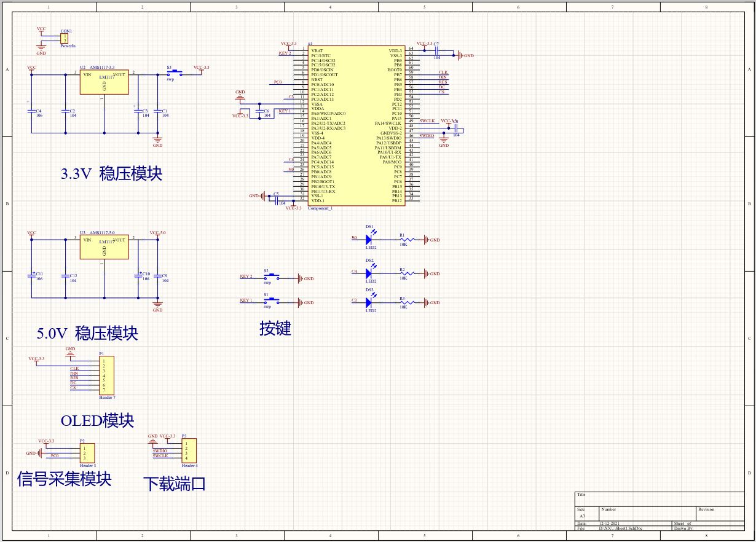Select pushbutton switch S1
756x542 pixels.
(x=271, y=301)
